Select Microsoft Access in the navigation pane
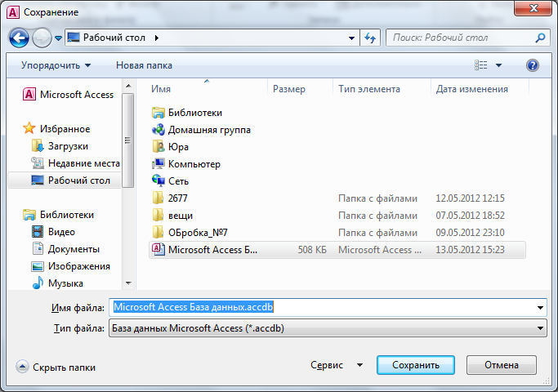This screenshot has width=558, height=392. click(68, 95)
